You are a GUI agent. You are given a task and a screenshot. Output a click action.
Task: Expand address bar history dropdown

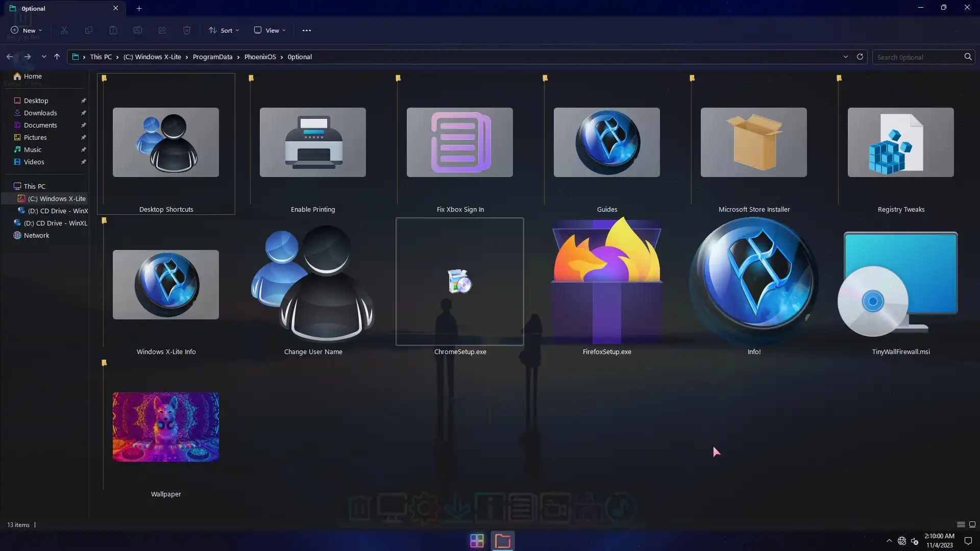[x=846, y=57]
